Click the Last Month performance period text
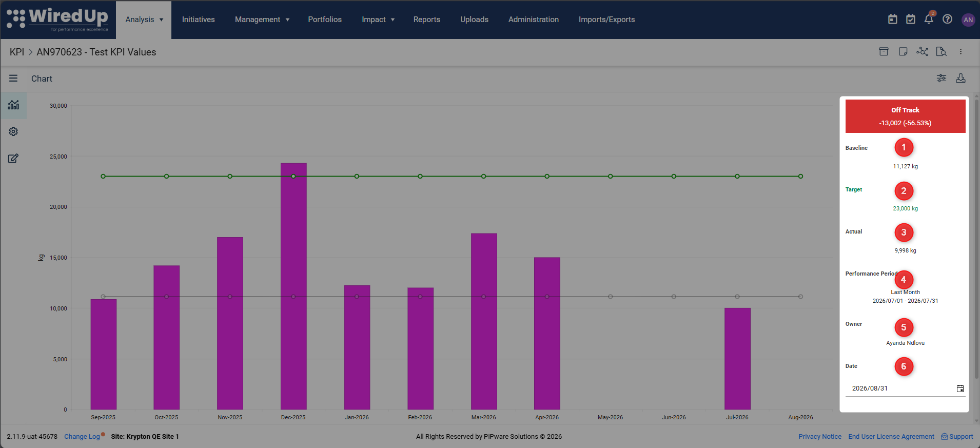Screen dimensions: 980x448 906,292
